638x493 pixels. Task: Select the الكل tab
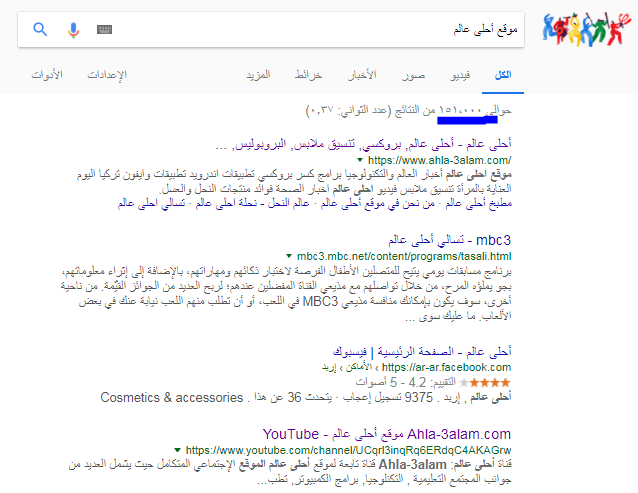[x=503, y=75]
